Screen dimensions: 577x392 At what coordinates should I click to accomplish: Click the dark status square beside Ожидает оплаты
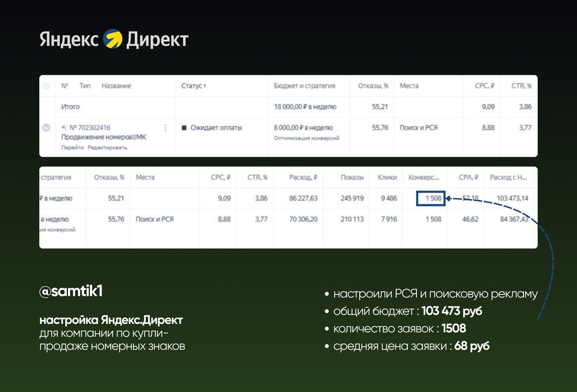[x=184, y=128]
